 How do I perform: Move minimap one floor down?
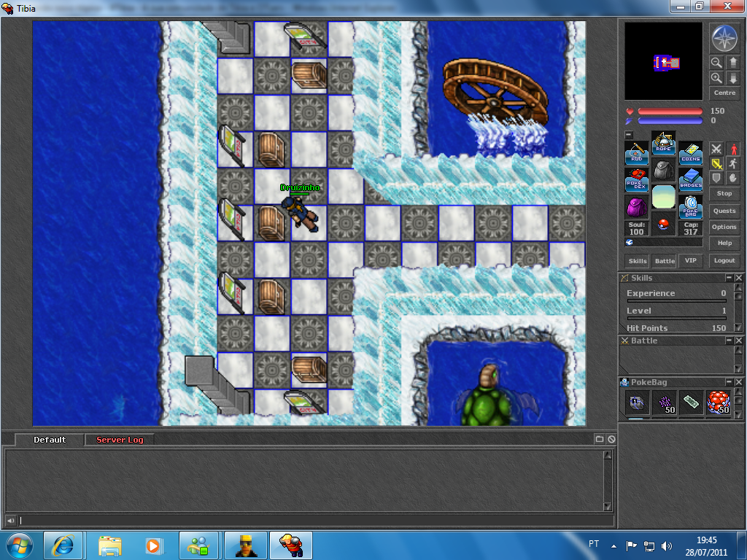coord(732,78)
